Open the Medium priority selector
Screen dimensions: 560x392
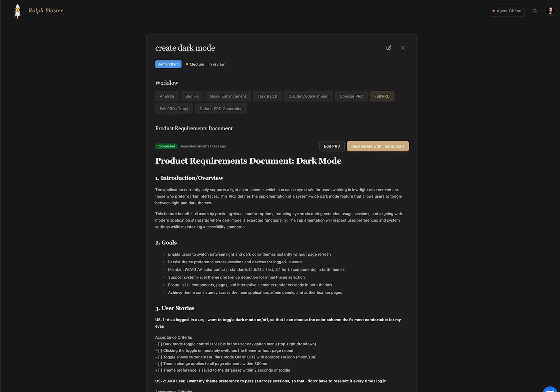pyautogui.click(x=194, y=64)
